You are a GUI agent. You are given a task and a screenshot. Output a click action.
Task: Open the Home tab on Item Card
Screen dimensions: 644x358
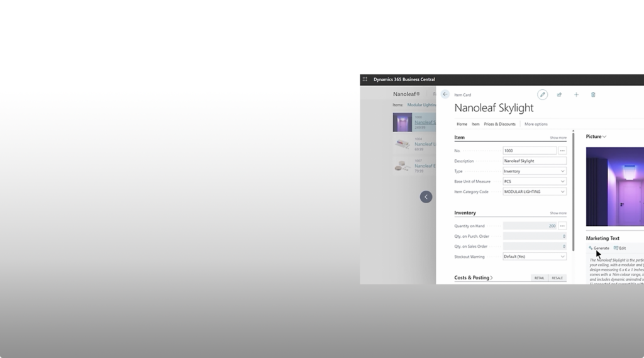click(462, 124)
